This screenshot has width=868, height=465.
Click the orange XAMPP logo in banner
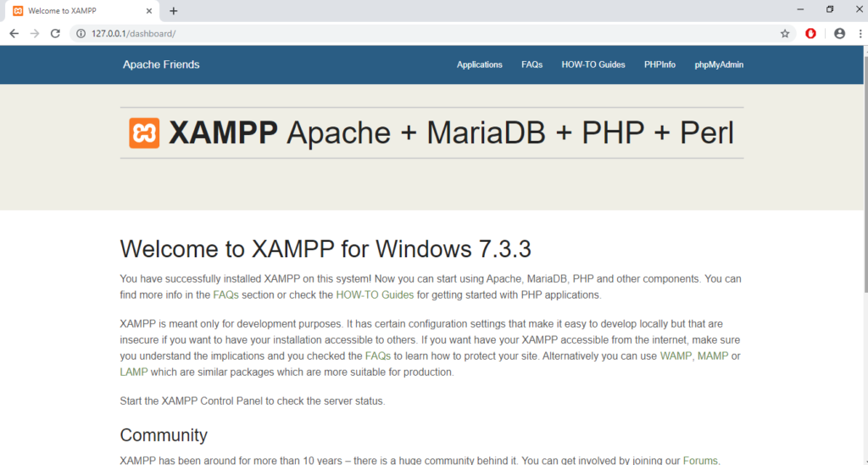(144, 133)
